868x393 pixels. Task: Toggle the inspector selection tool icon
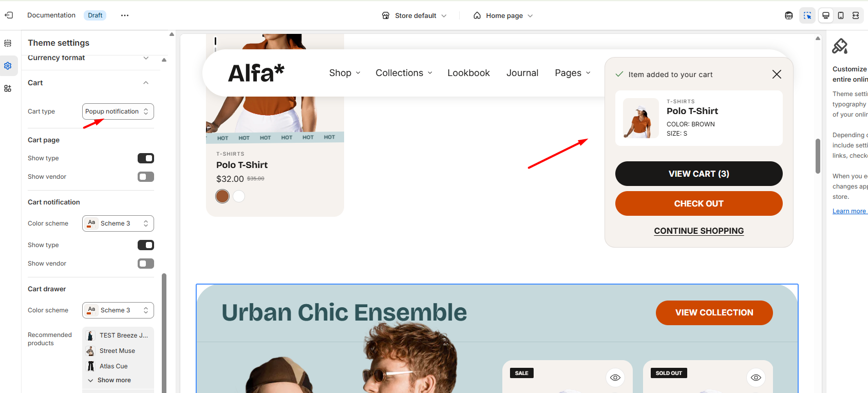(x=807, y=15)
